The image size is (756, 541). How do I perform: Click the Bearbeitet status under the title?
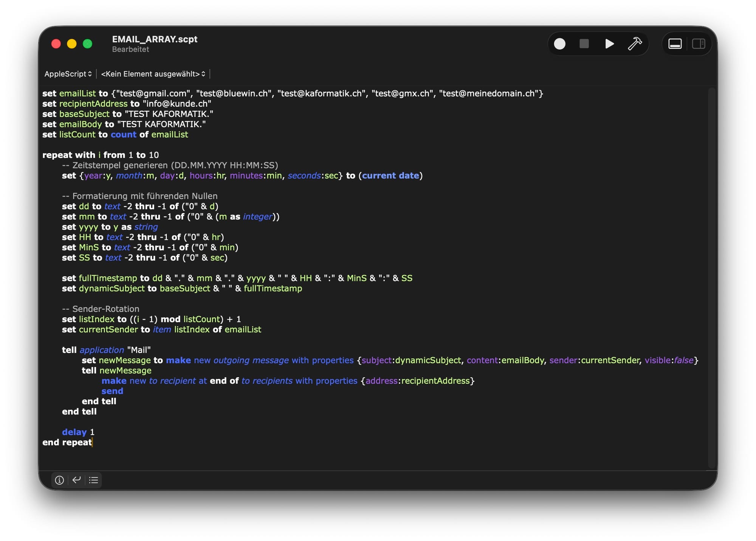pos(130,49)
